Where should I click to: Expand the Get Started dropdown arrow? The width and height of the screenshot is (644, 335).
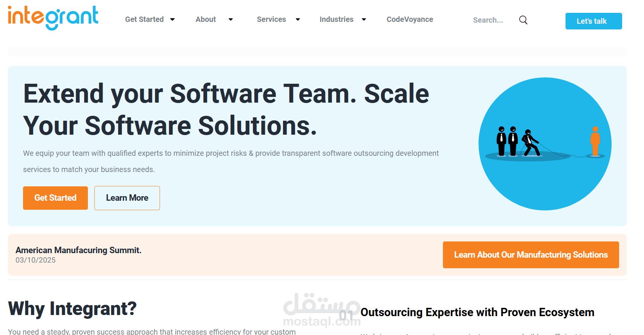[172, 20]
